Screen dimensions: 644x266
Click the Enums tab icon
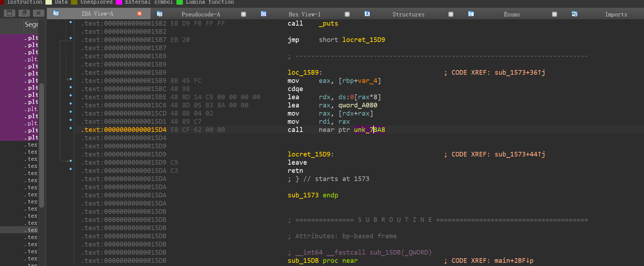(x=471, y=14)
